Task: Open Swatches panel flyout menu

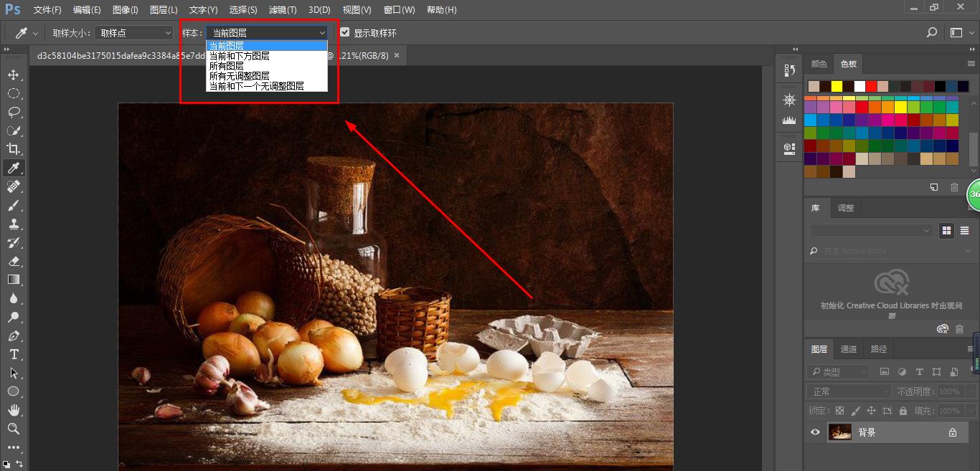Action: [x=972, y=63]
